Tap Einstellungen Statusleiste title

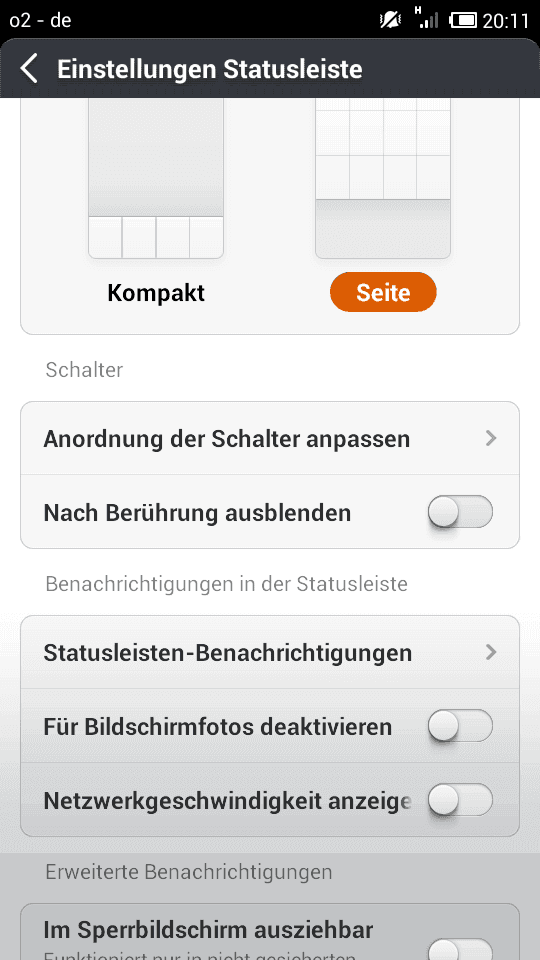pyautogui.click(x=210, y=69)
